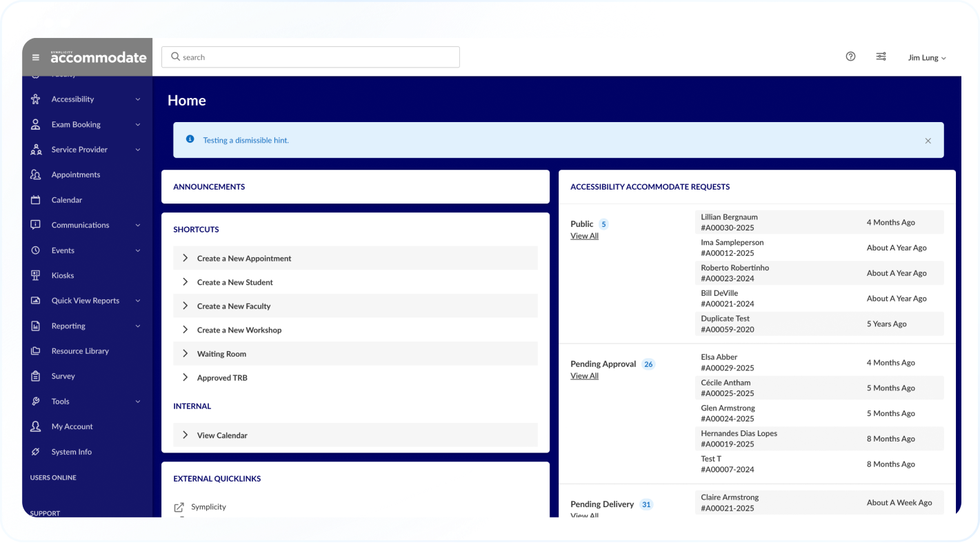Expand the Accessibility menu chevron
The image size is (980, 545).
(x=138, y=99)
